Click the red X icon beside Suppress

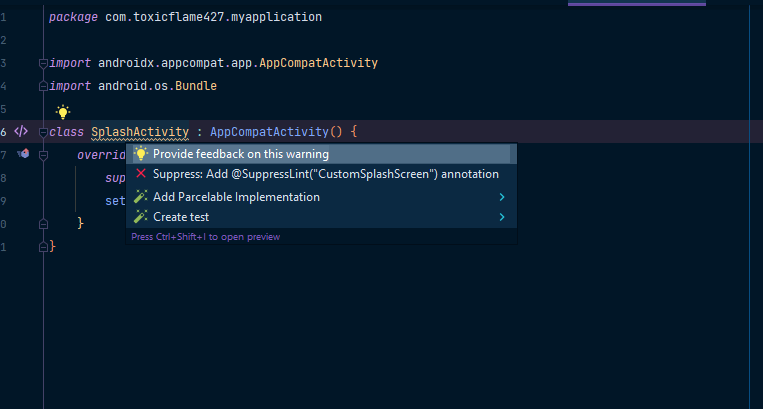[141, 174]
